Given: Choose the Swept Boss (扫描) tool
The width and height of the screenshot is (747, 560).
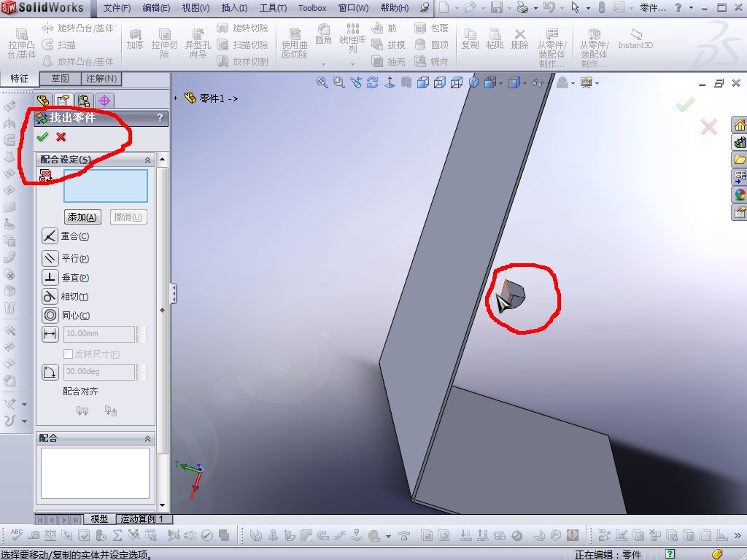Looking at the screenshot, I should [x=59, y=44].
